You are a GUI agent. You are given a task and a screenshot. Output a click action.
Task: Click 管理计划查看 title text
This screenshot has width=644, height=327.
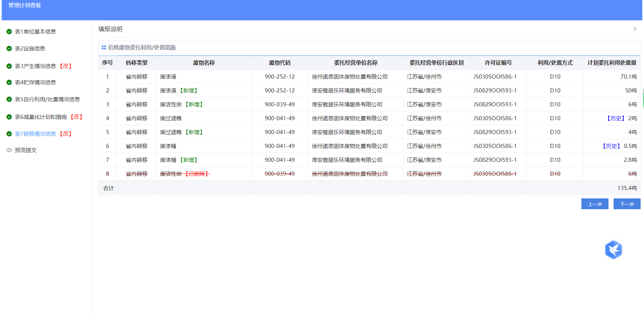tap(25, 5)
